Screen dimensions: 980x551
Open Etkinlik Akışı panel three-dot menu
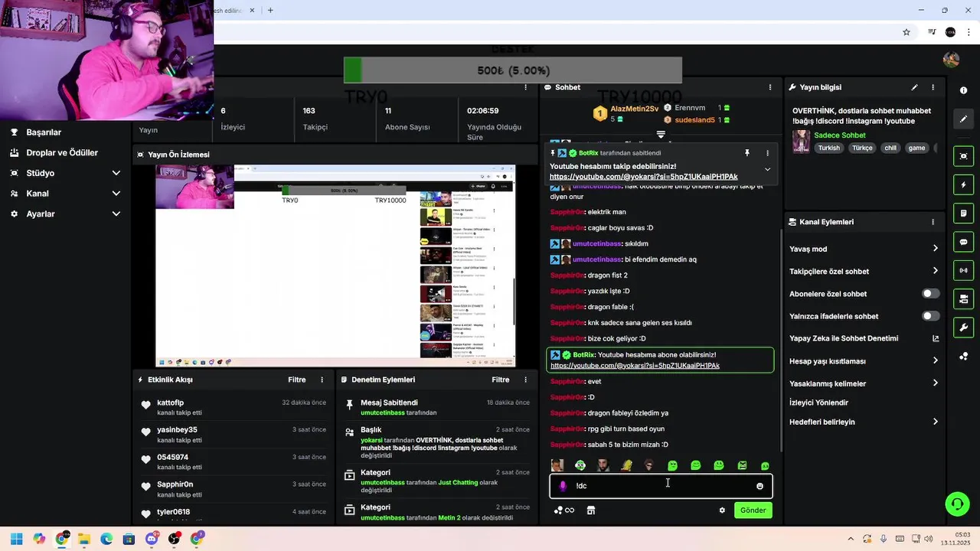tap(322, 380)
